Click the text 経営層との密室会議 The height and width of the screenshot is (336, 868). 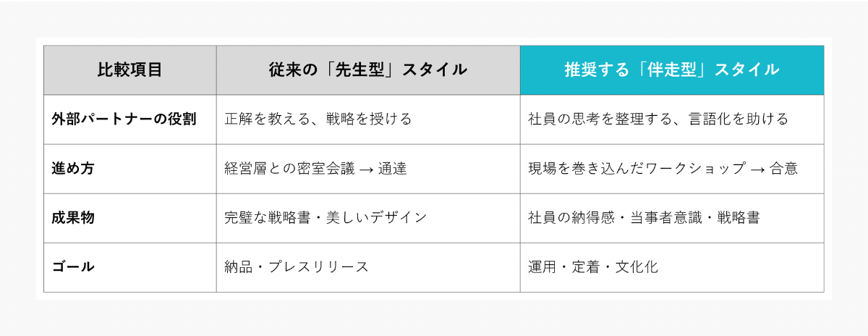[x=289, y=169]
